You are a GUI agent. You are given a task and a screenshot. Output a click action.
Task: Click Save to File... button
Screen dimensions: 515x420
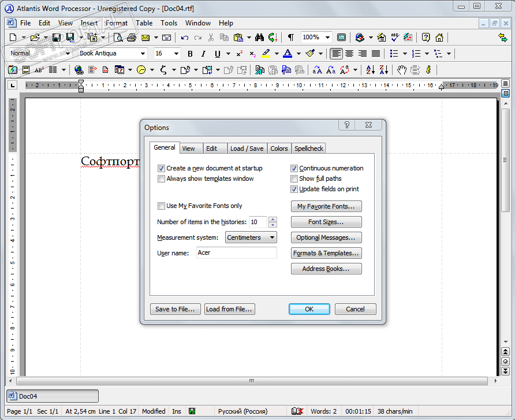pos(176,309)
